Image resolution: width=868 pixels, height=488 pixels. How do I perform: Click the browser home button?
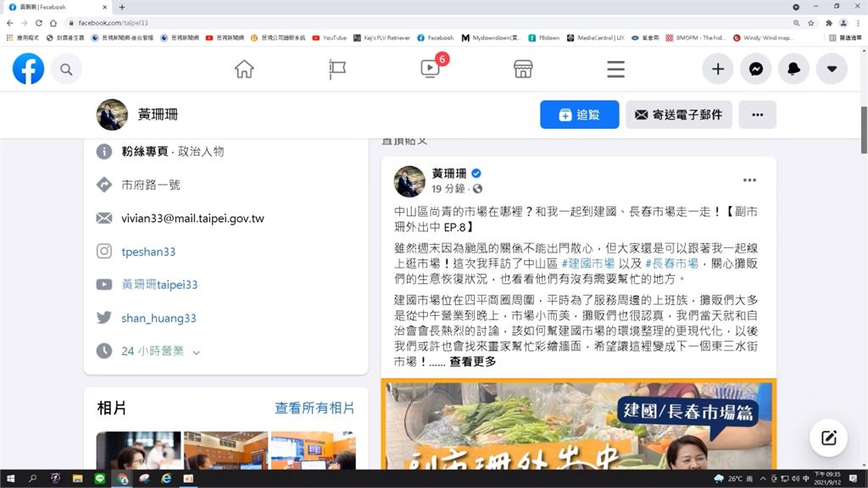coord(53,23)
